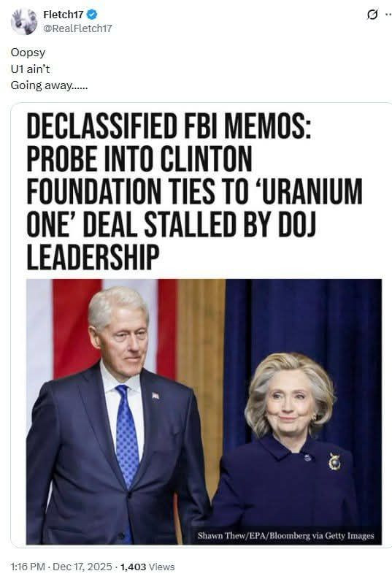Click the flag lapel pin on suit
The height and width of the screenshot is (579, 392).
pyautogui.click(x=155, y=396)
